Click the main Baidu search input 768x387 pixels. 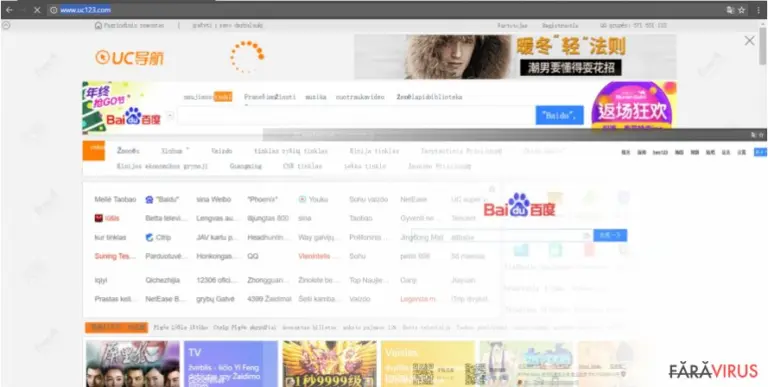(x=356, y=116)
